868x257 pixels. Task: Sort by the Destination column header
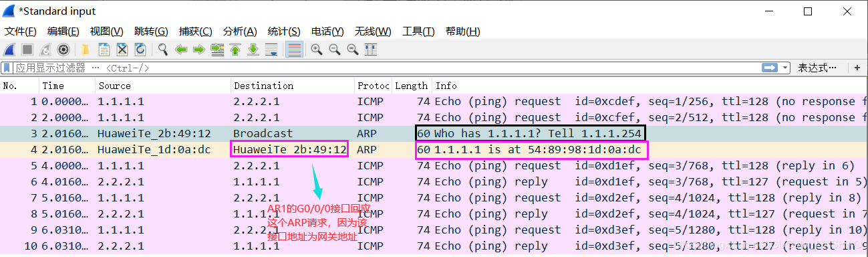pyautogui.click(x=293, y=86)
